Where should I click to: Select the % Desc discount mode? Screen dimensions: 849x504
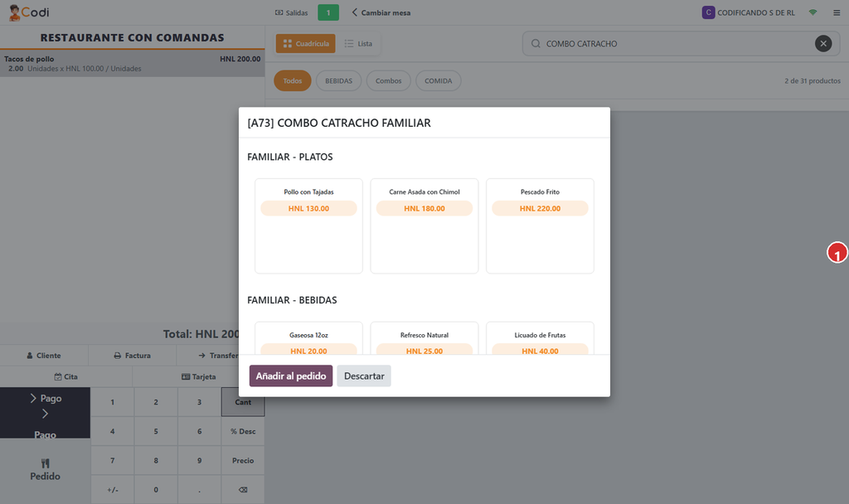click(x=243, y=431)
